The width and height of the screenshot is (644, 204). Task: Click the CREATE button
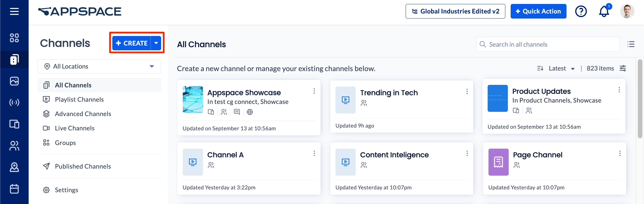tap(131, 43)
